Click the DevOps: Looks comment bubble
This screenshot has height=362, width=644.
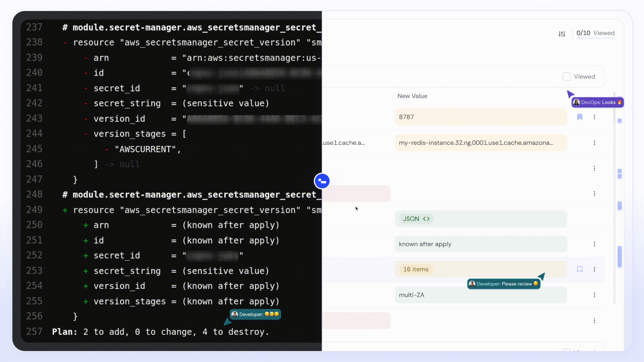coord(598,103)
